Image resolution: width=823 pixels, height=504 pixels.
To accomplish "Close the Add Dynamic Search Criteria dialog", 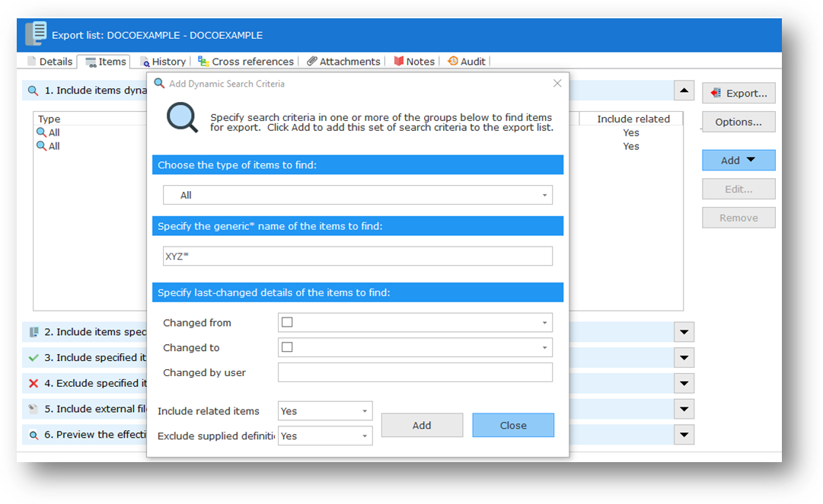I will tap(557, 83).
